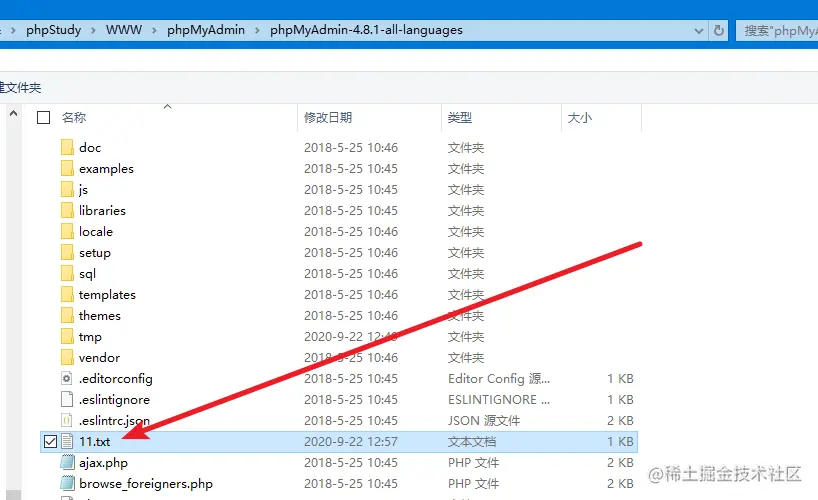Select the setup folder icon
Viewport: 818px width, 500px height.
click(x=67, y=252)
